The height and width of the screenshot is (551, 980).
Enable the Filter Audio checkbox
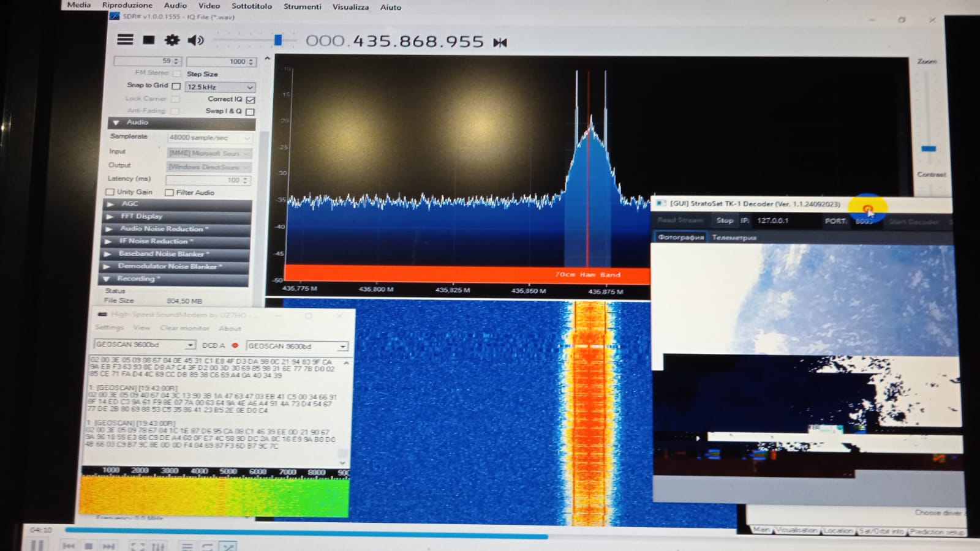(x=169, y=192)
